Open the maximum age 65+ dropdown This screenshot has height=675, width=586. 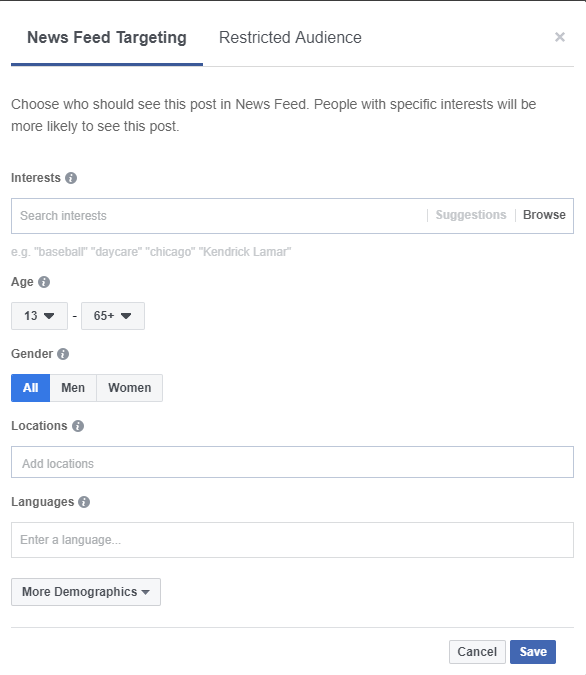pyautogui.click(x=113, y=316)
